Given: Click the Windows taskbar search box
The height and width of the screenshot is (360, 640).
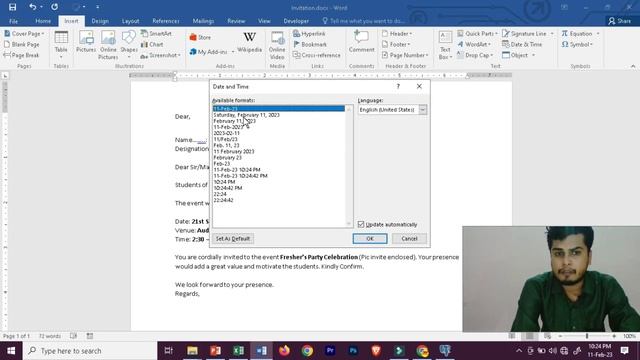Looking at the screenshot, I should coord(90,351).
